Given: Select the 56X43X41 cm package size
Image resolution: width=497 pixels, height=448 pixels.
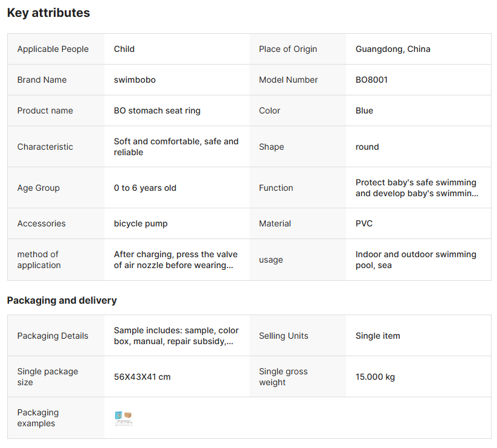Looking at the screenshot, I should [142, 377].
